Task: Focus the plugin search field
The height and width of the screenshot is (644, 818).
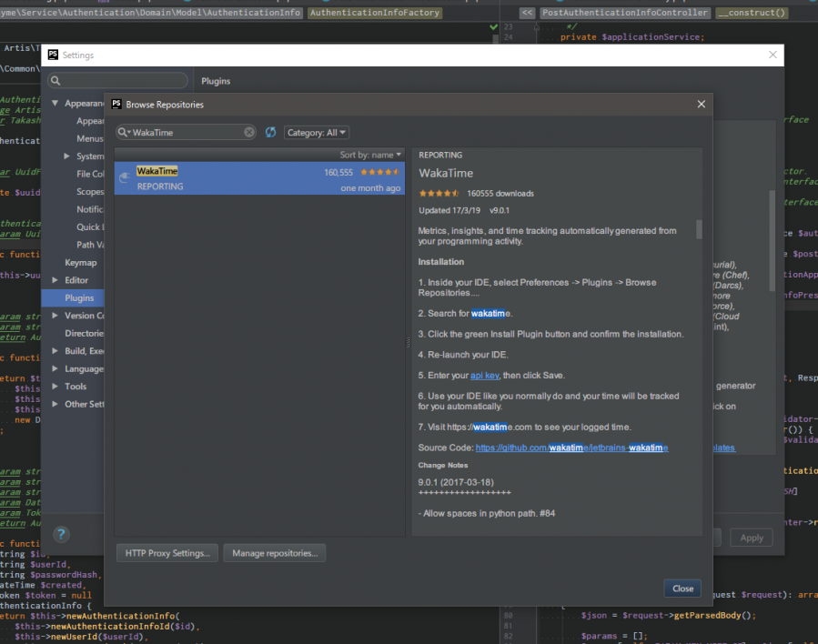Action: [x=187, y=133]
